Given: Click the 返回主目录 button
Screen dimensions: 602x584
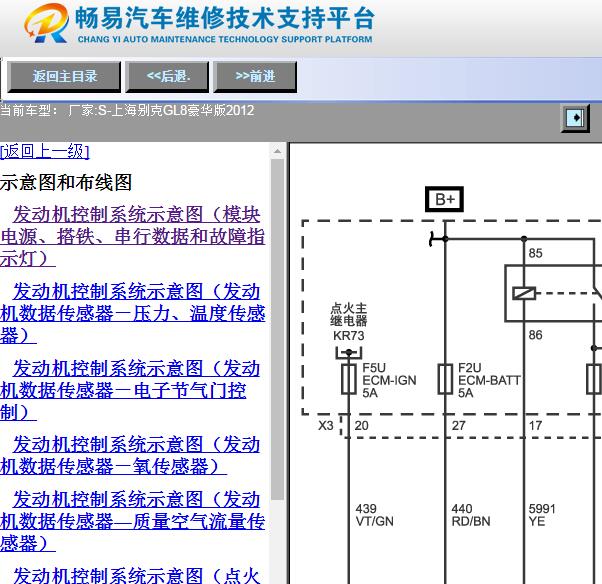Looking at the screenshot, I should (x=64, y=76).
